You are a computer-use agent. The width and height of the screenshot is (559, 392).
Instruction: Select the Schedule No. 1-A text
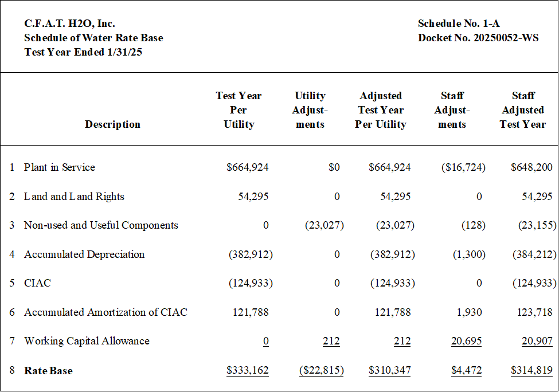[459, 23]
